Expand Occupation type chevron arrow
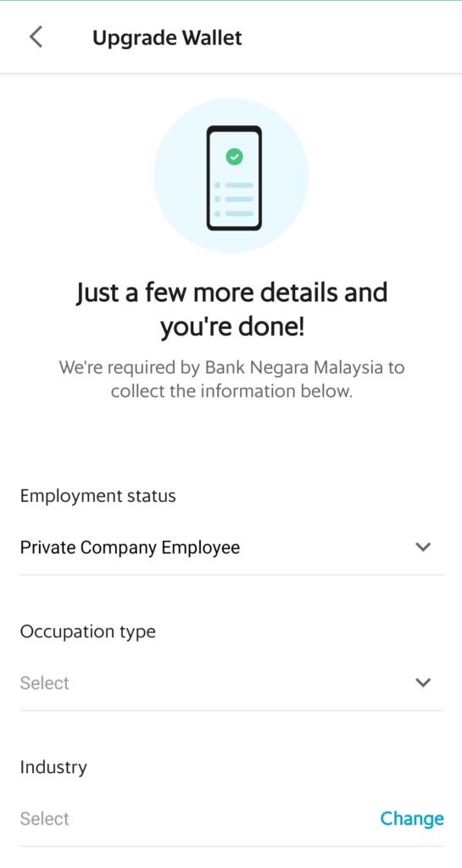Image resolution: width=462 pixels, height=868 pixels. click(x=423, y=682)
